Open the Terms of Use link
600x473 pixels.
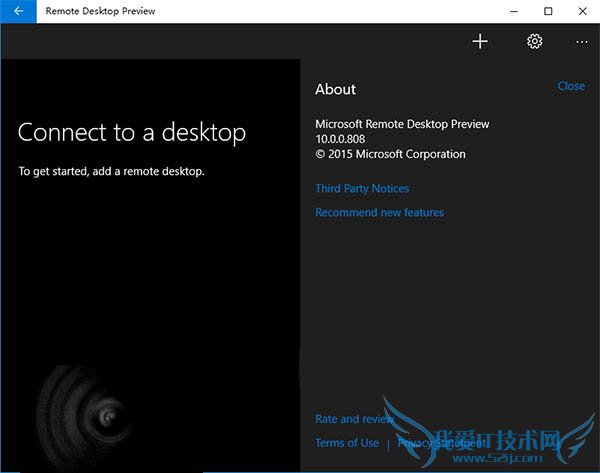pos(347,443)
